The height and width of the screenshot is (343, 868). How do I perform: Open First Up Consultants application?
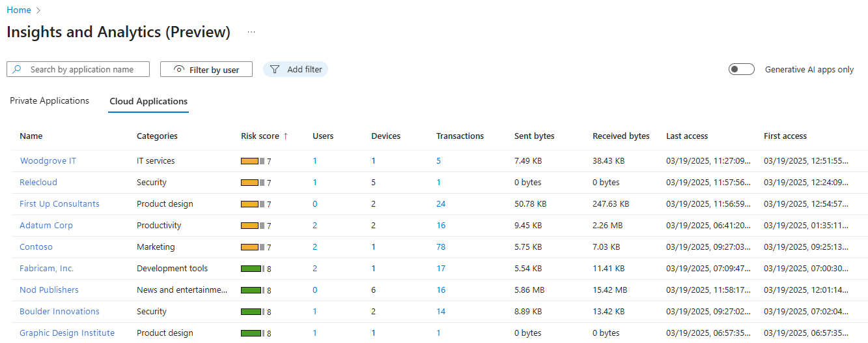tap(59, 204)
